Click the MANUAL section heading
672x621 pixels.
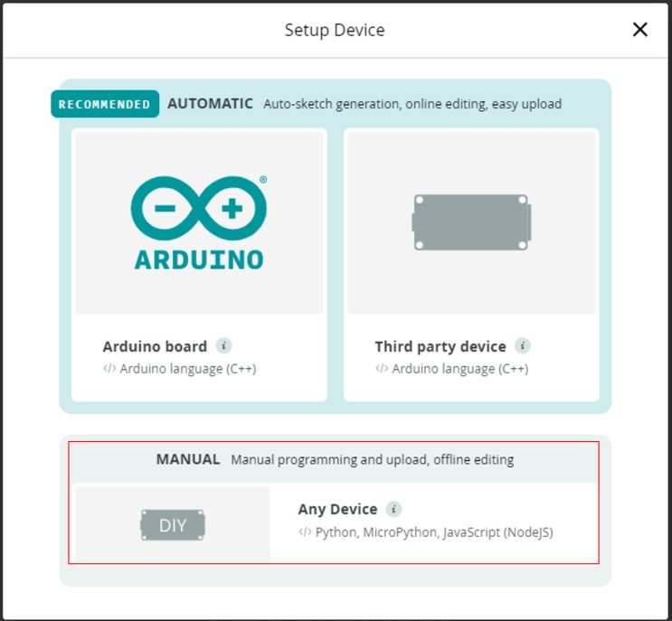[x=188, y=459]
